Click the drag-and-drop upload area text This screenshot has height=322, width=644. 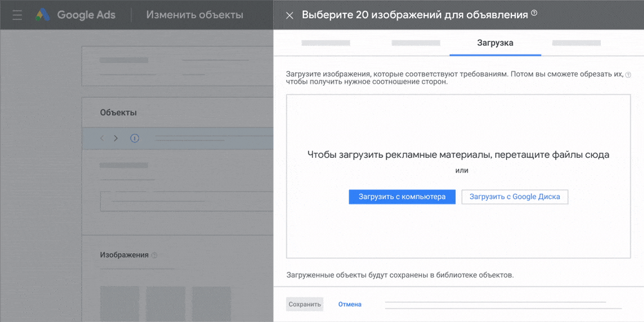coord(459,155)
